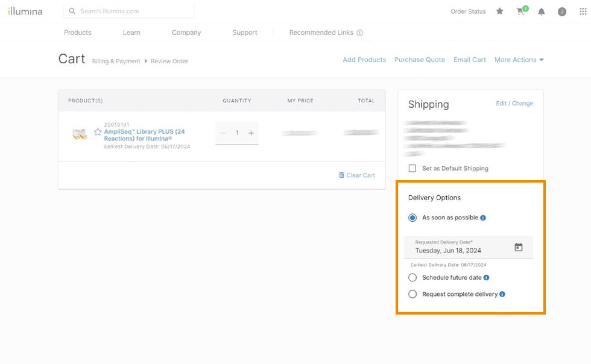591x364 pixels.
Task: Open the notifications bell
Action: click(x=542, y=11)
